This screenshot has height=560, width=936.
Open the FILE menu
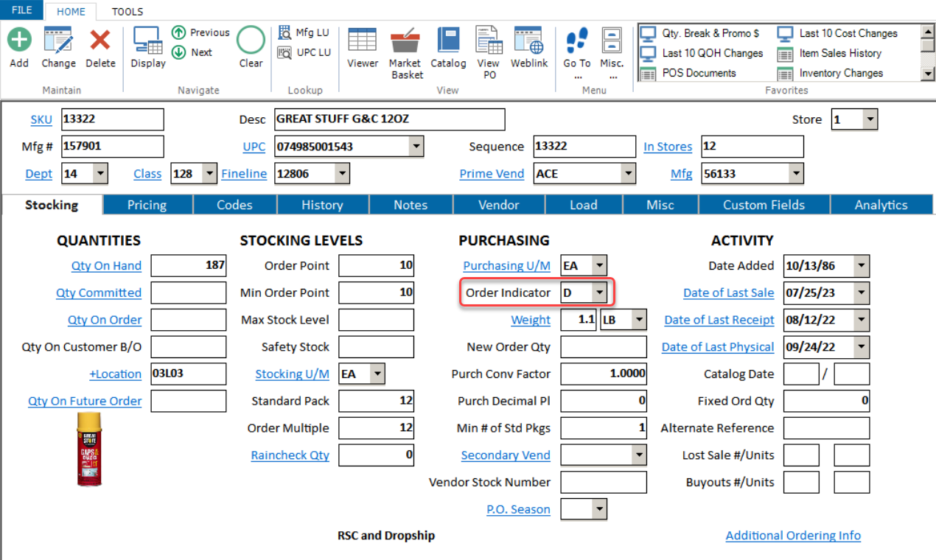pos(22,10)
